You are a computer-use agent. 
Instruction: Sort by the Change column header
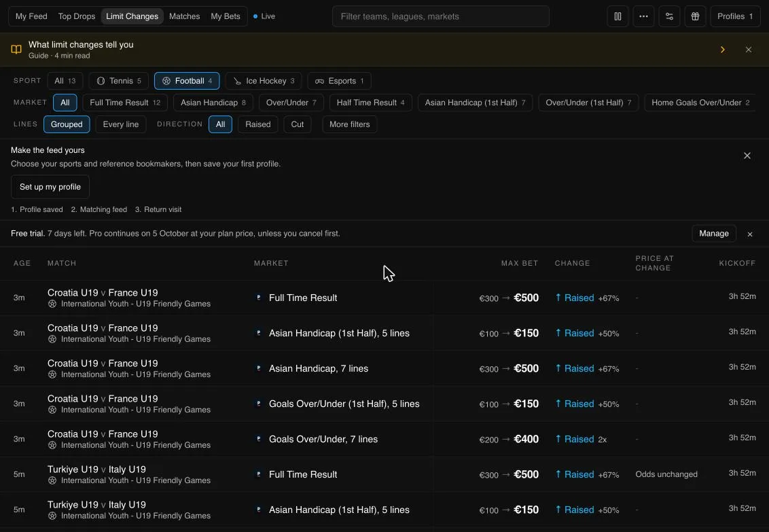[x=573, y=264]
